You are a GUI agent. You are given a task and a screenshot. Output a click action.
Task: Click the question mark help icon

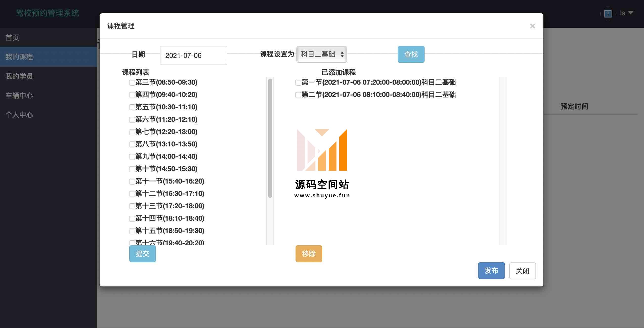tap(607, 13)
